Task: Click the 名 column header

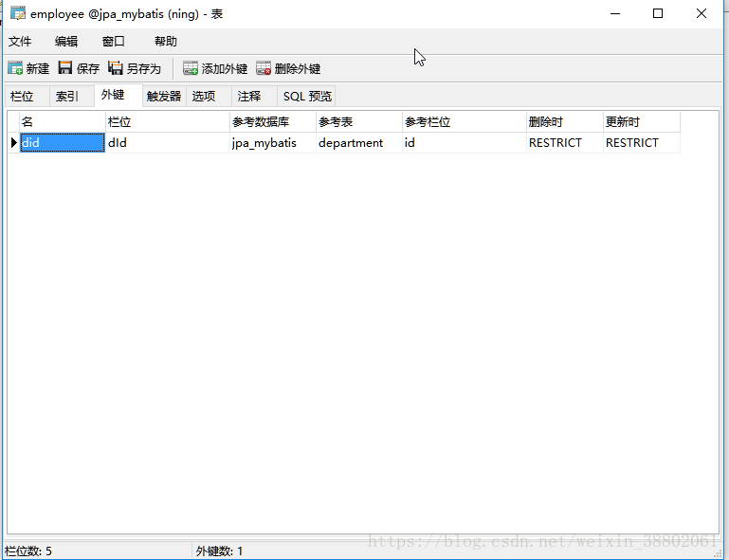Action: (63, 121)
